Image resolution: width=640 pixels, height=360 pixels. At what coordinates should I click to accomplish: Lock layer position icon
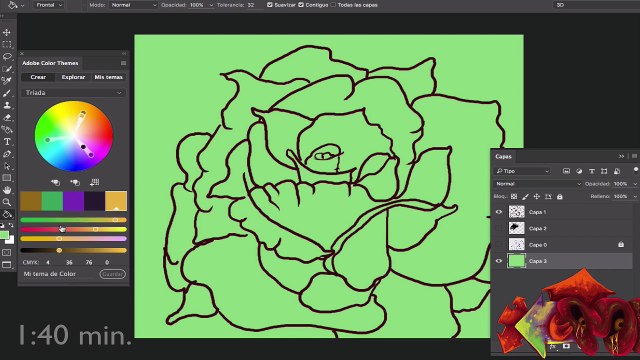click(537, 197)
